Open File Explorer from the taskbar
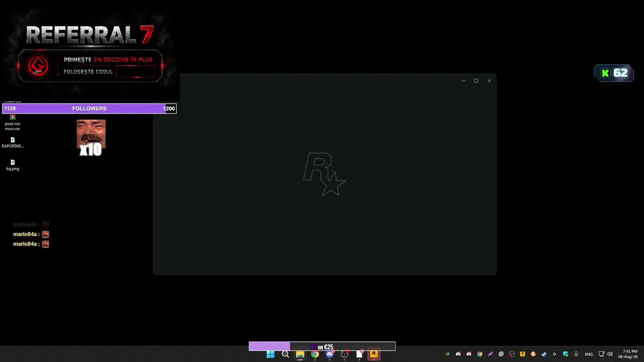This screenshot has width=644, height=362. [300, 354]
